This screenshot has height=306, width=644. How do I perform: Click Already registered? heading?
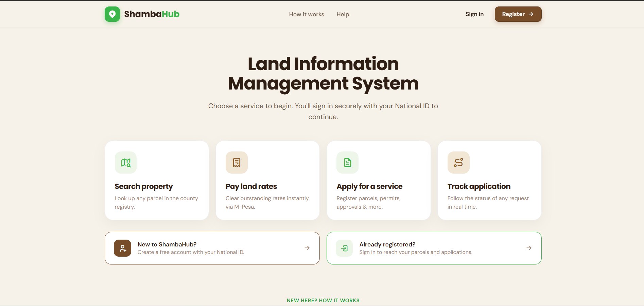click(387, 244)
